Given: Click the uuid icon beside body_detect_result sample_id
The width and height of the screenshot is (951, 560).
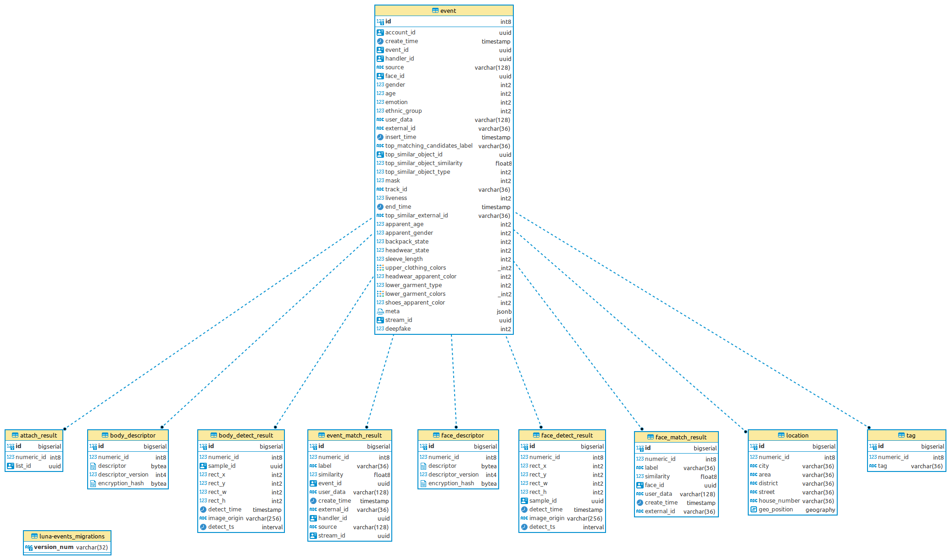Looking at the screenshot, I should (x=203, y=466).
